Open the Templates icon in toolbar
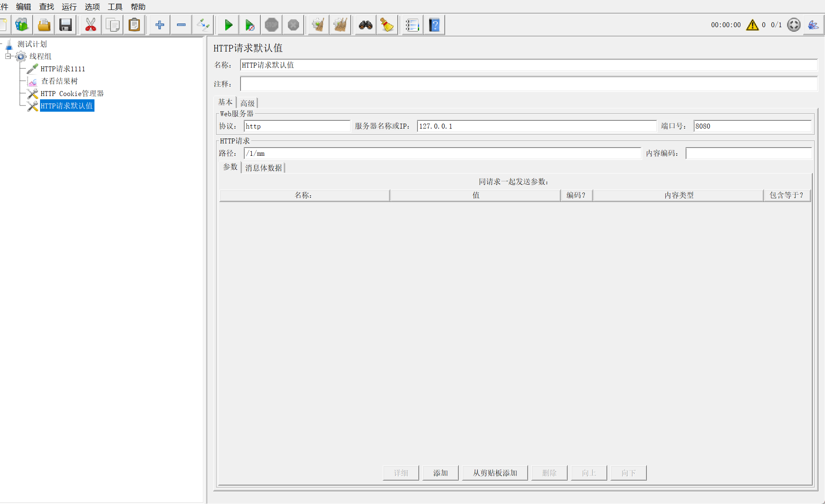 coord(22,25)
